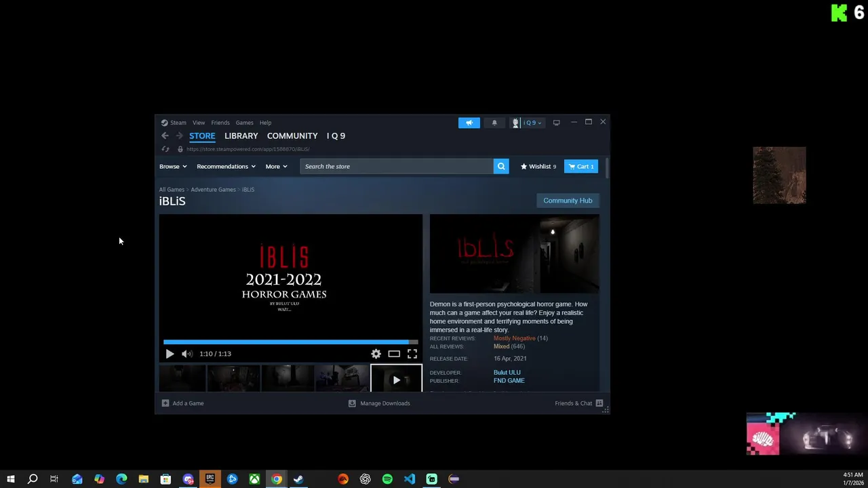Open the I Q 9 profile tab
The height and width of the screenshot is (488, 868).
[336, 136]
